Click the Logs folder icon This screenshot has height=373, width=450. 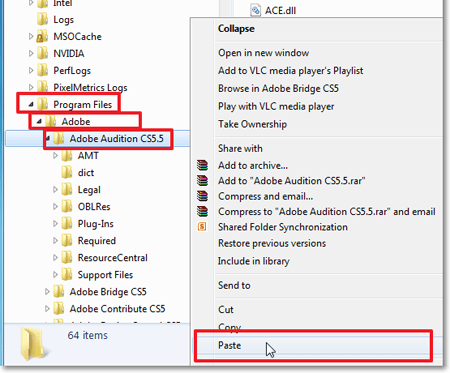point(42,19)
